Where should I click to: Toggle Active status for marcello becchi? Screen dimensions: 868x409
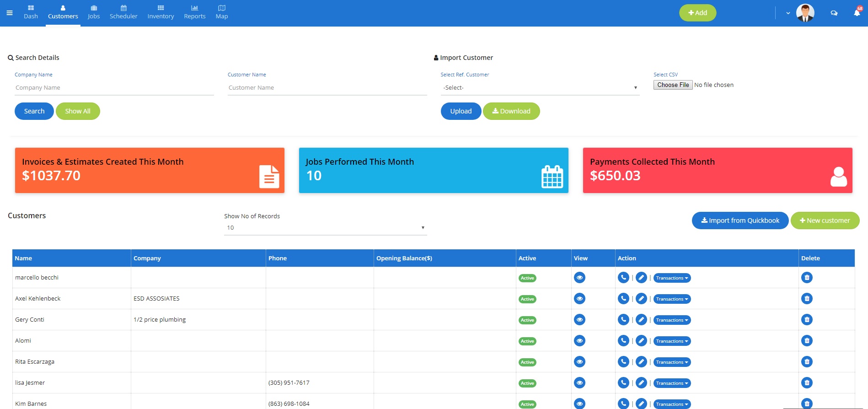527,278
